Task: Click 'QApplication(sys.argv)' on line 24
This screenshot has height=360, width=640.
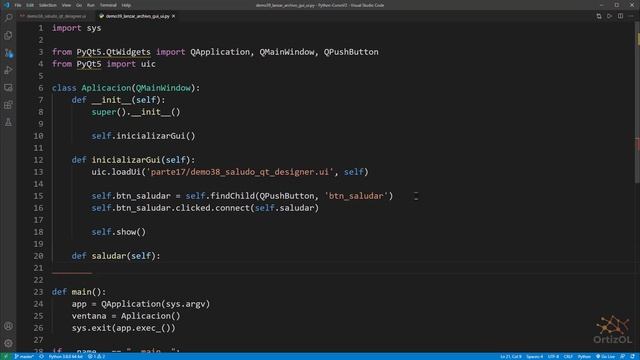Action: [156, 304]
